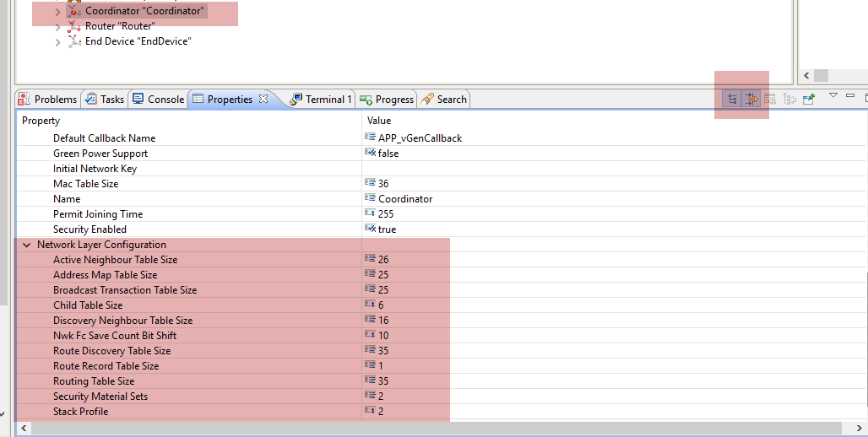Open the Properties view menu triangle
This screenshot has width=868, height=437.
(x=833, y=95)
